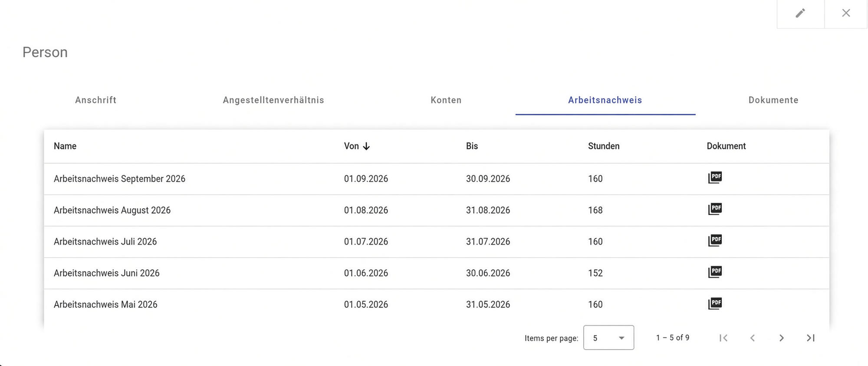Open PDF for Arbeitsnachweis Juli 2026
Screen dimensions: 868x366
pos(715,241)
